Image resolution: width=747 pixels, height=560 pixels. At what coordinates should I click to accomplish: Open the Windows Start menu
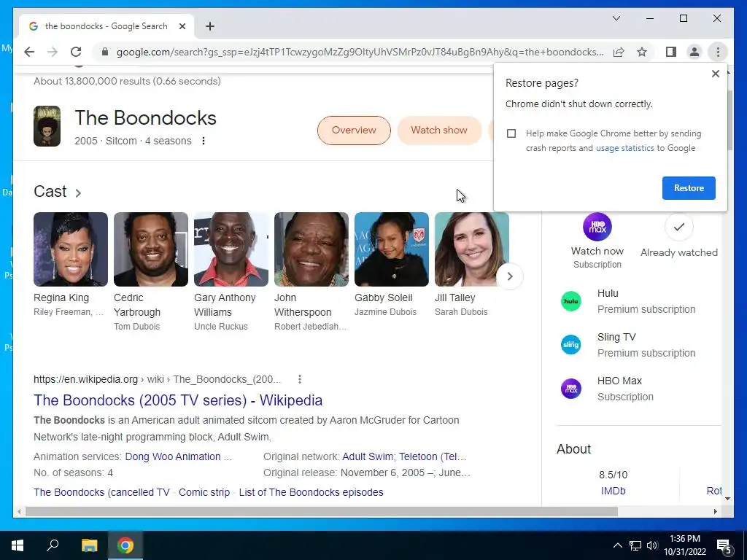pyautogui.click(x=18, y=545)
